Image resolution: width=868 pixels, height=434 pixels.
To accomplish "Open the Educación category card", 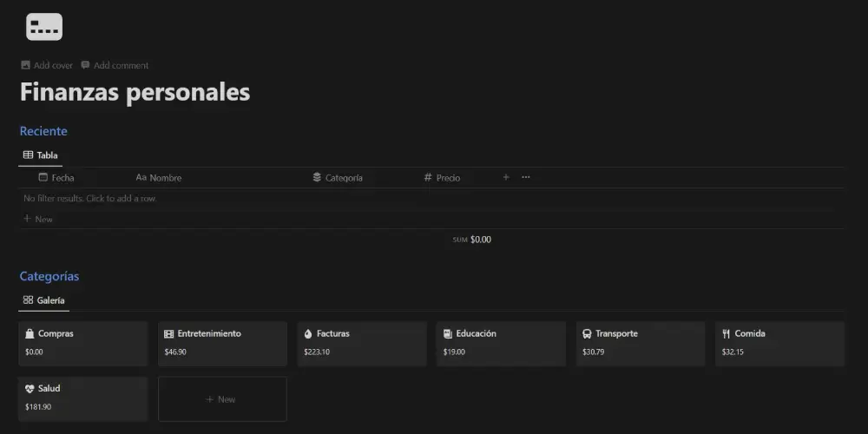I will [x=501, y=343].
